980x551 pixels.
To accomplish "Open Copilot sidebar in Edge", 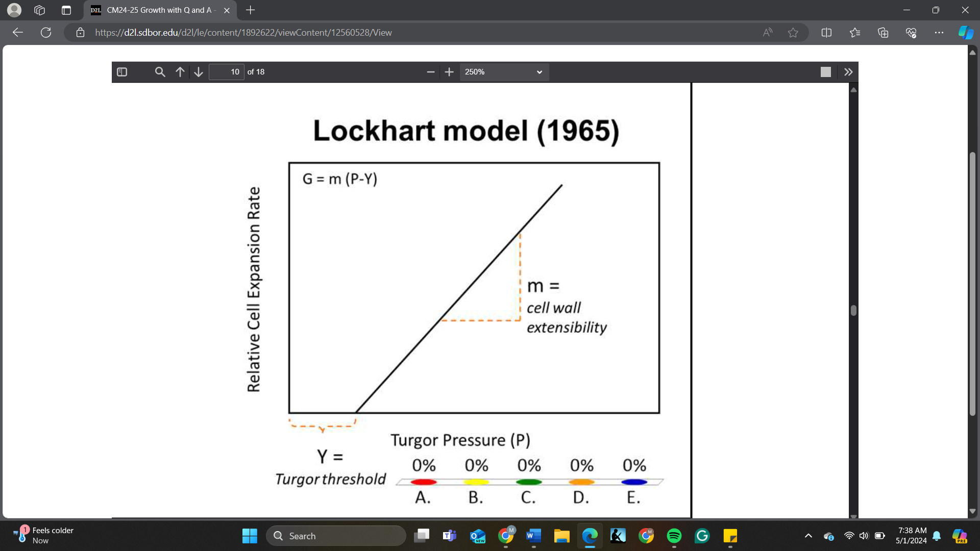I will [966, 33].
